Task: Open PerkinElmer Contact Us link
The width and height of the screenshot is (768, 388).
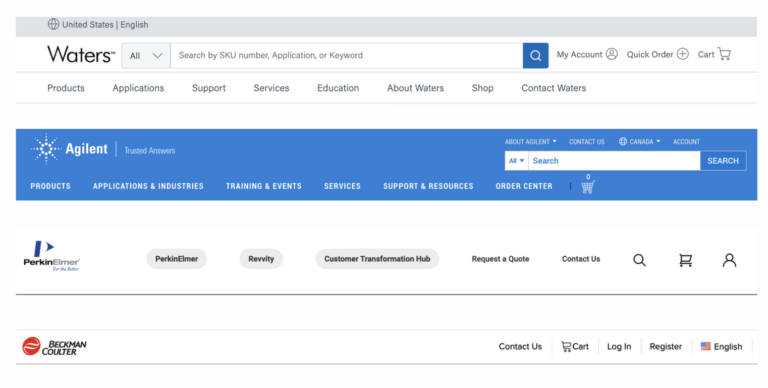Action: tap(581, 259)
